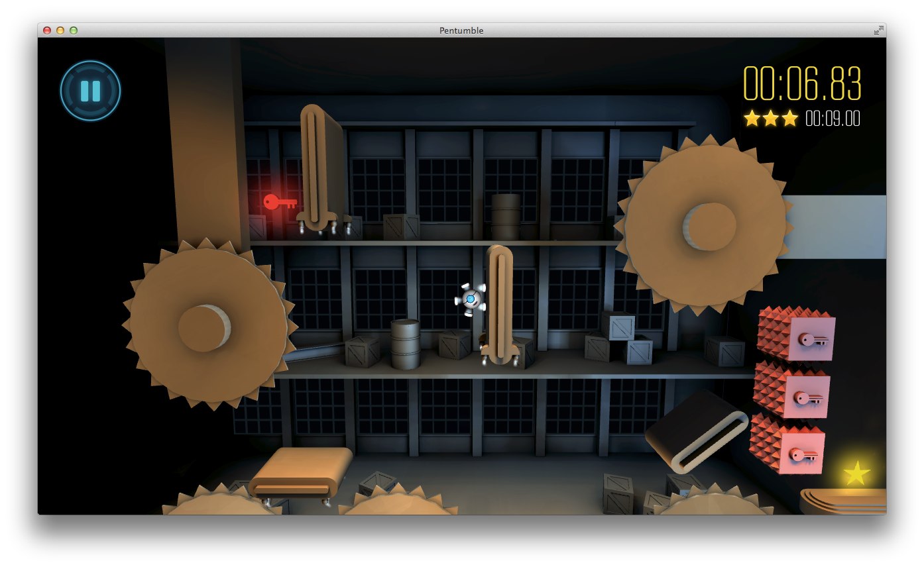Click the target time 00:09.00
The width and height of the screenshot is (924, 567).
tap(833, 119)
